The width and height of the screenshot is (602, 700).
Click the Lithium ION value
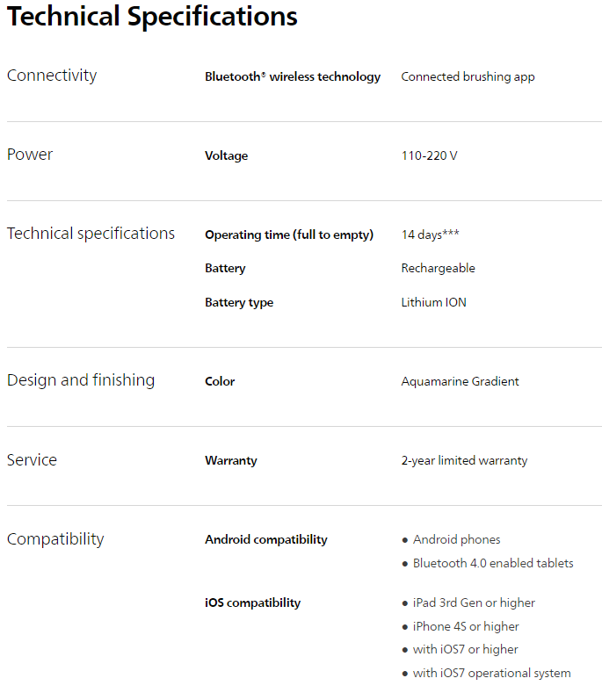(x=433, y=302)
